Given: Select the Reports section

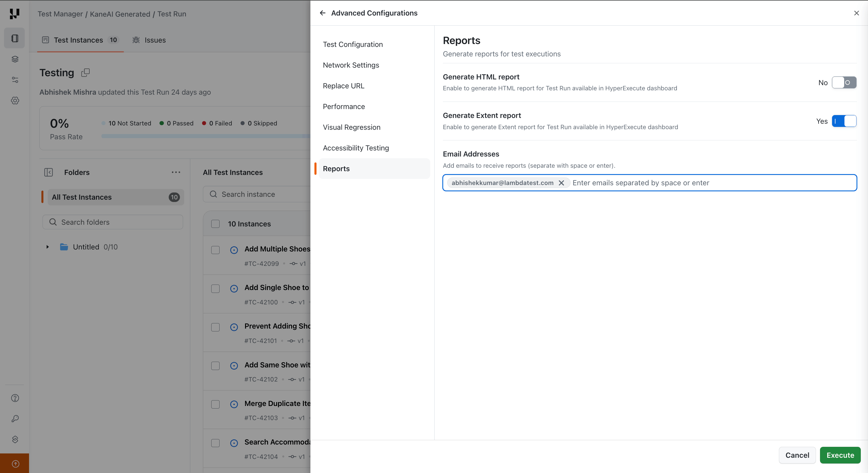Looking at the screenshot, I should click(x=374, y=169).
